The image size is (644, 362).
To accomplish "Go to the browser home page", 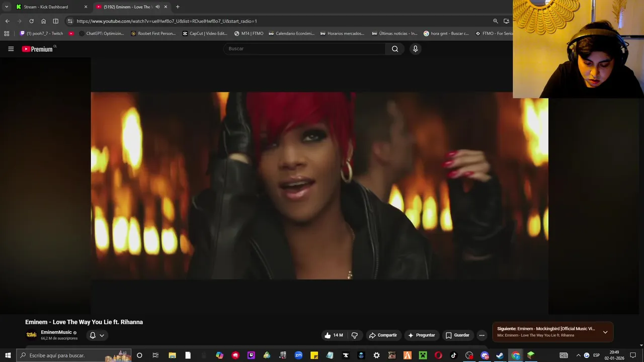I will [43, 21].
